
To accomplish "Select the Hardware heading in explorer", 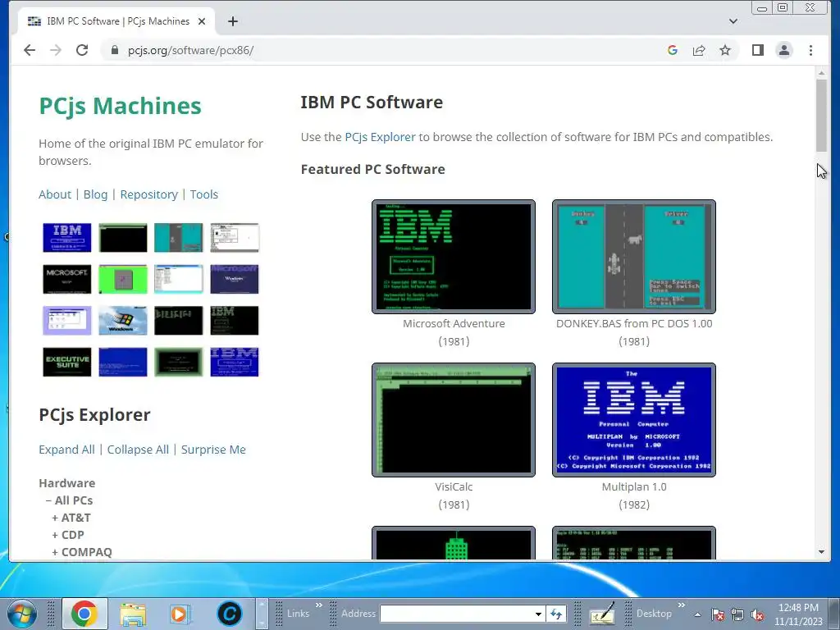I will [x=67, y=482].
